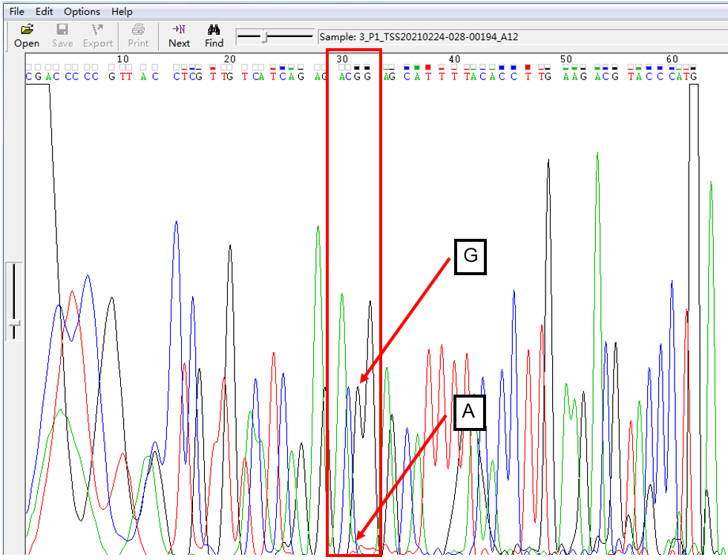Open the File menu
The image size is (728, 560).
(17, 12)
